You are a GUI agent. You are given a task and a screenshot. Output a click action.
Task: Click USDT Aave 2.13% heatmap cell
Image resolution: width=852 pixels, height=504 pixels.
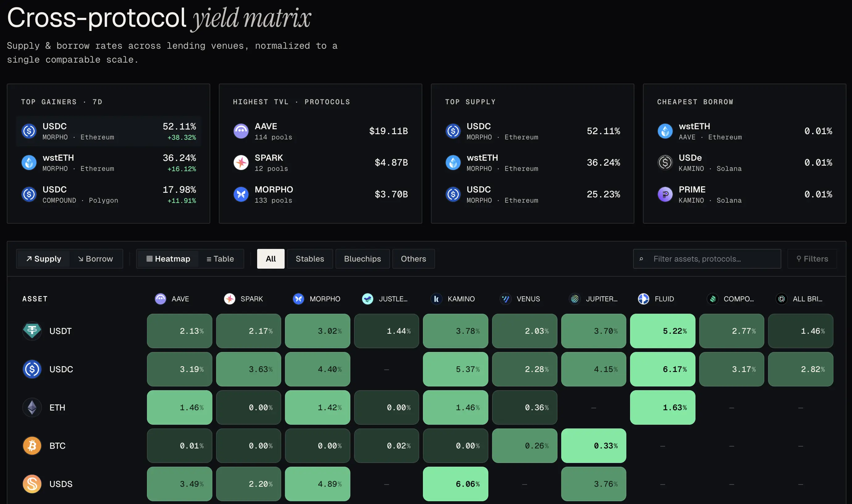179,331
